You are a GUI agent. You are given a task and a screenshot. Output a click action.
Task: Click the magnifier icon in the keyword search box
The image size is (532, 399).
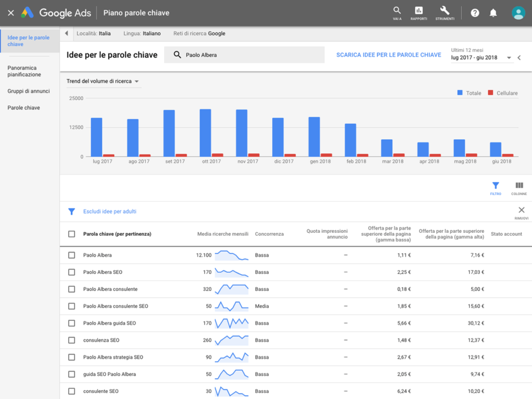177,55
